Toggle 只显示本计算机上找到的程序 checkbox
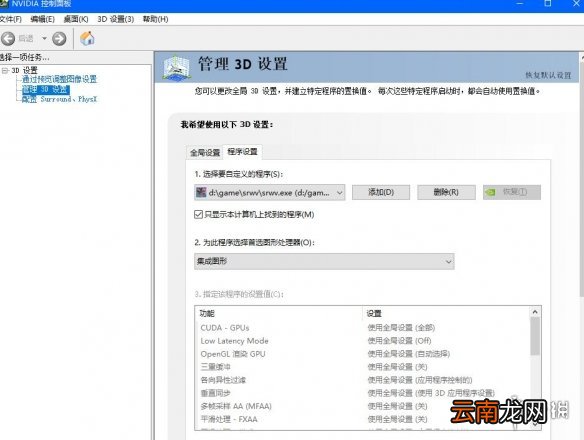Viewport: 584px width, 440px height. coord(198,214)
